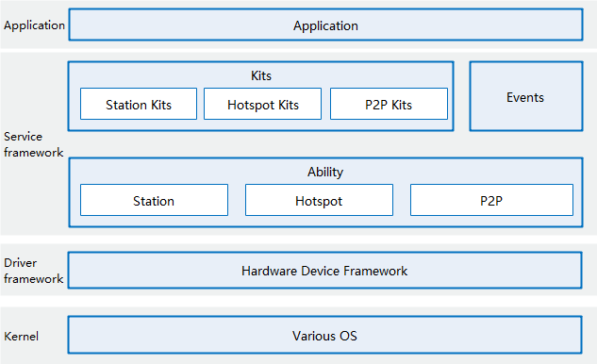Select the Station box under Ability

click(154, 200)
